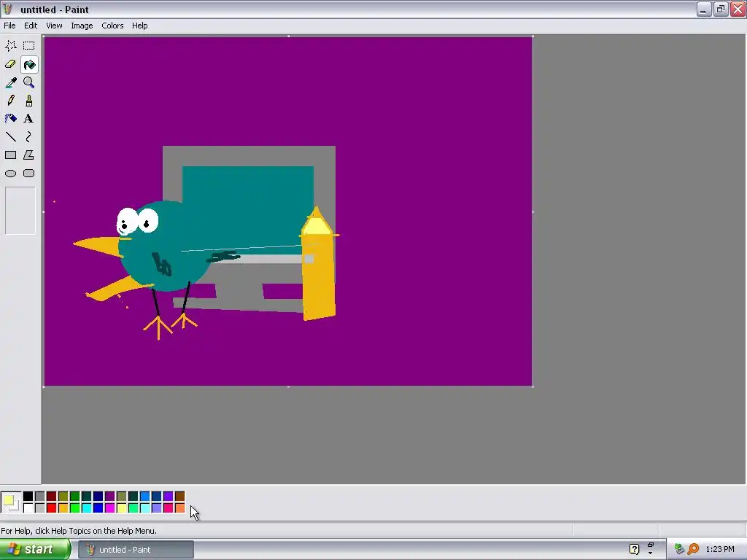
Task: Choose the bright cyan swatch
Action: tap(86, 508)
